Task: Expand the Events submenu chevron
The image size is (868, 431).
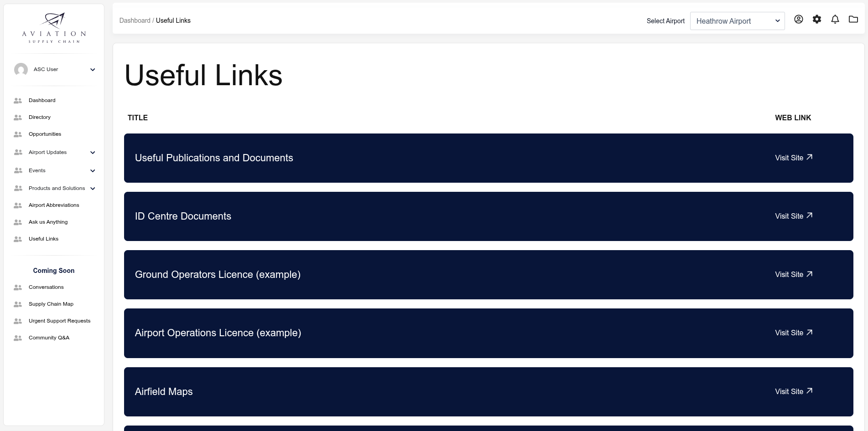Action: click(x=93, y=171)
